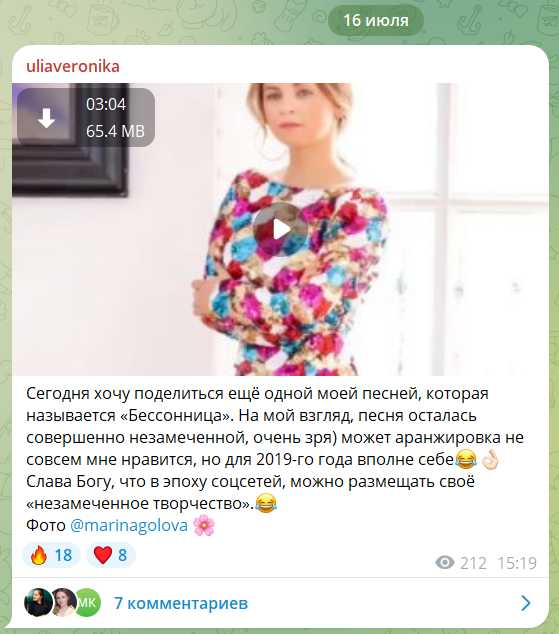Viewport: 559px width, 634px height.
Task: Click the laughing emoji after «незамеченное творчество»
Action: [266, 504]
